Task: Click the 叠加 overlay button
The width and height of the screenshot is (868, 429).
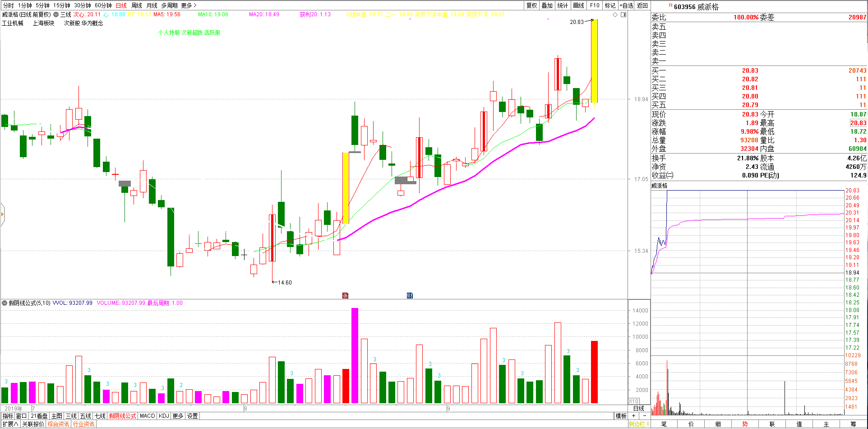Action: 547,5
